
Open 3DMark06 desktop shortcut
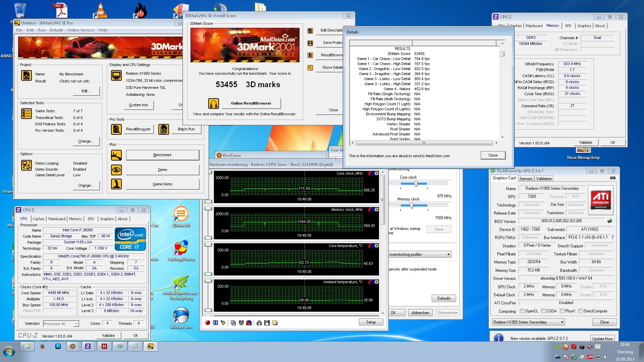pyautogui.click(x=181, y=217)
